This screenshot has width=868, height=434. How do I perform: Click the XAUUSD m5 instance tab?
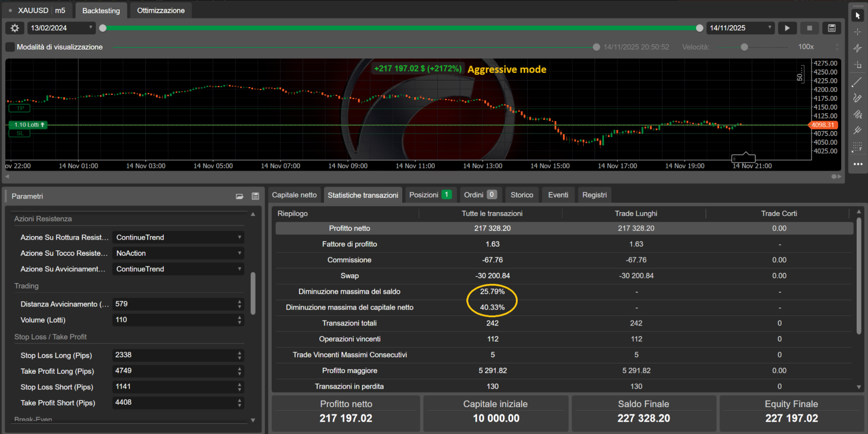[38, 11]
